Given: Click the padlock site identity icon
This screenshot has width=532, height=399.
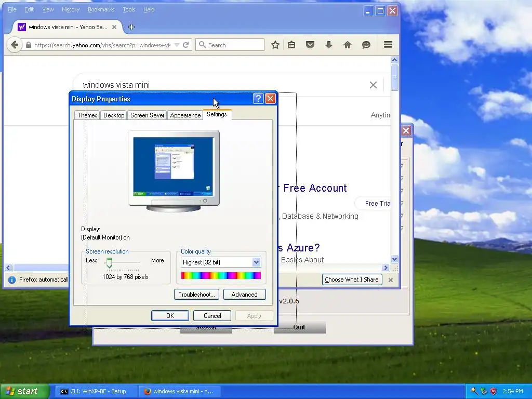Looking at the screenshot, I should (29, 45).
